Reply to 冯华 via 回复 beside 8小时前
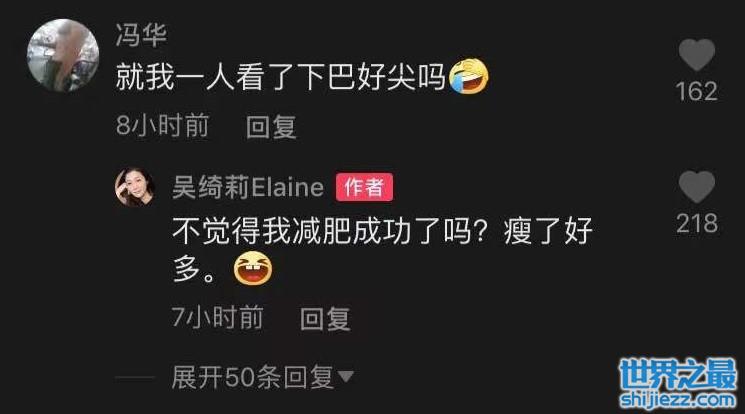The width and height of the screenshot is (745, 414). pos(271,126)
